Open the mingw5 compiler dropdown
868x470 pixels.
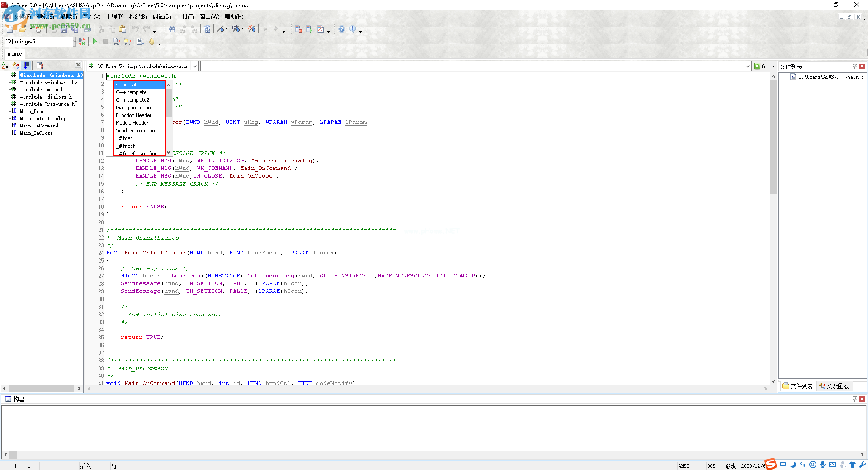pos(74,42)
